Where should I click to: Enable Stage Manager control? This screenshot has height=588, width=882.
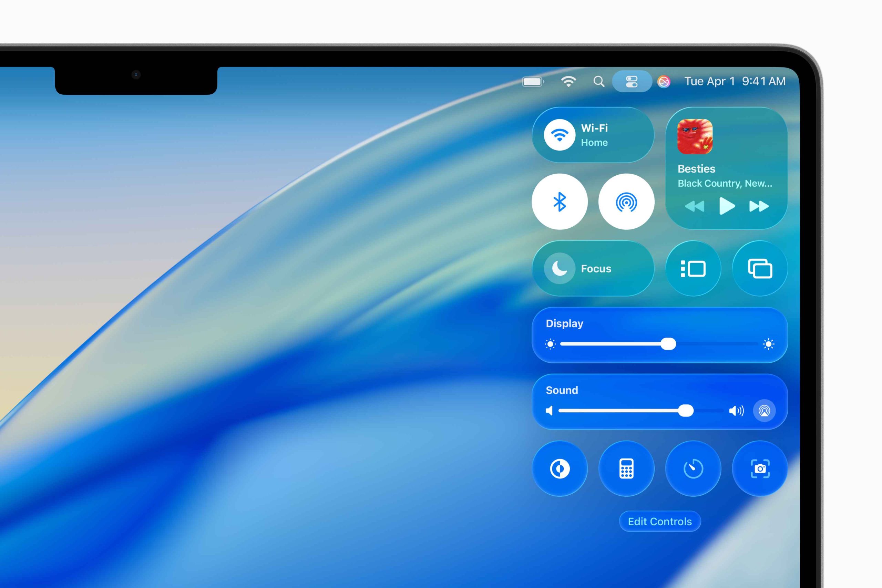click(x=693, y=268)
